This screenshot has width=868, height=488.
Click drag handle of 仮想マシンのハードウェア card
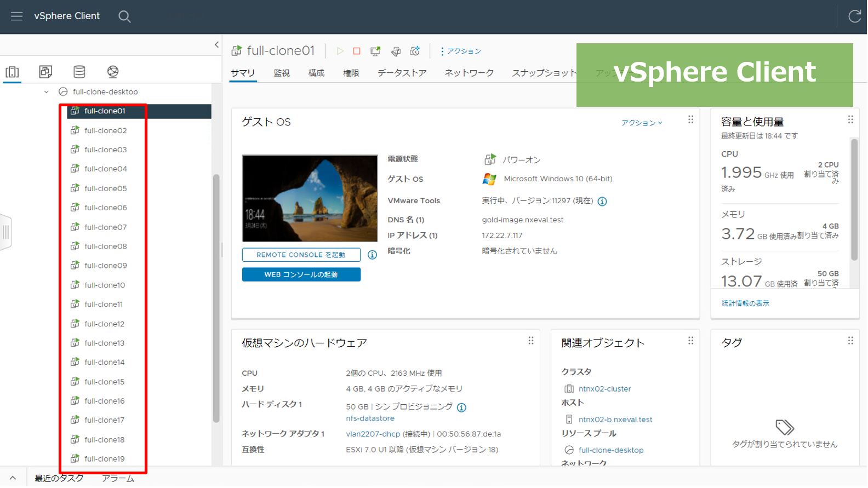point(531,341)
